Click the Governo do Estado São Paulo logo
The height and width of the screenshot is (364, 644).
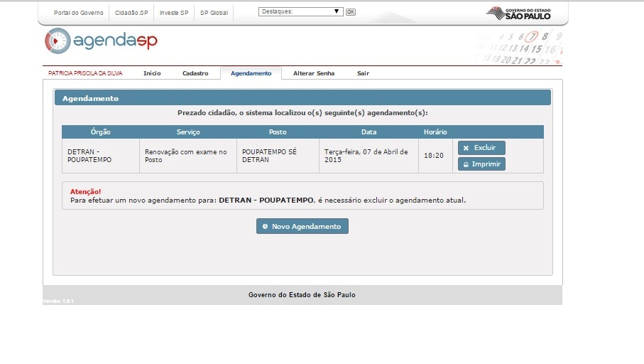(x=518, y=13)
